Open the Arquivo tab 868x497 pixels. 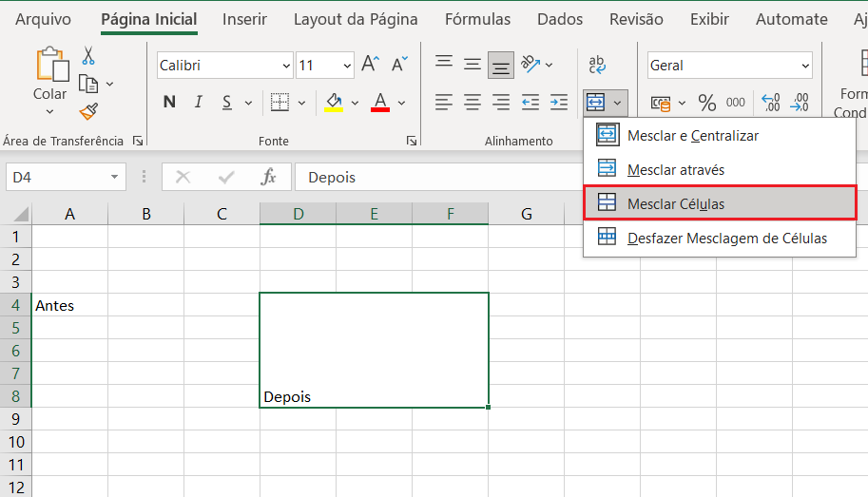tap(43, 19)
